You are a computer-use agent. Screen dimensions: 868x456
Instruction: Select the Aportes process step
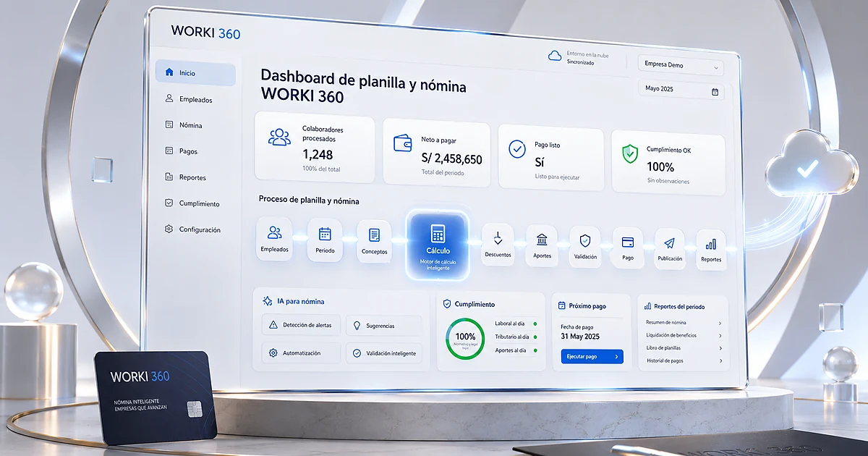tap(542, 245)
